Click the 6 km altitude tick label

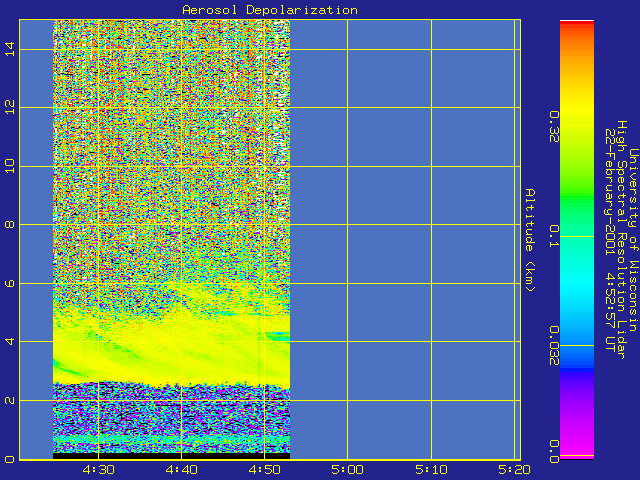coord(11,283)
